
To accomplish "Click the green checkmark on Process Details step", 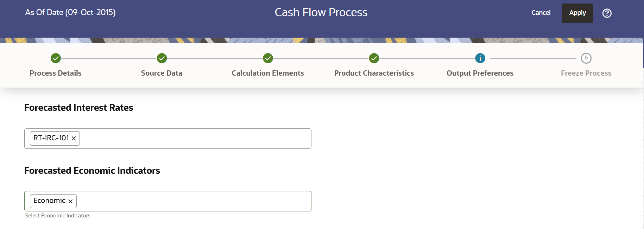I will pos(56,58).
